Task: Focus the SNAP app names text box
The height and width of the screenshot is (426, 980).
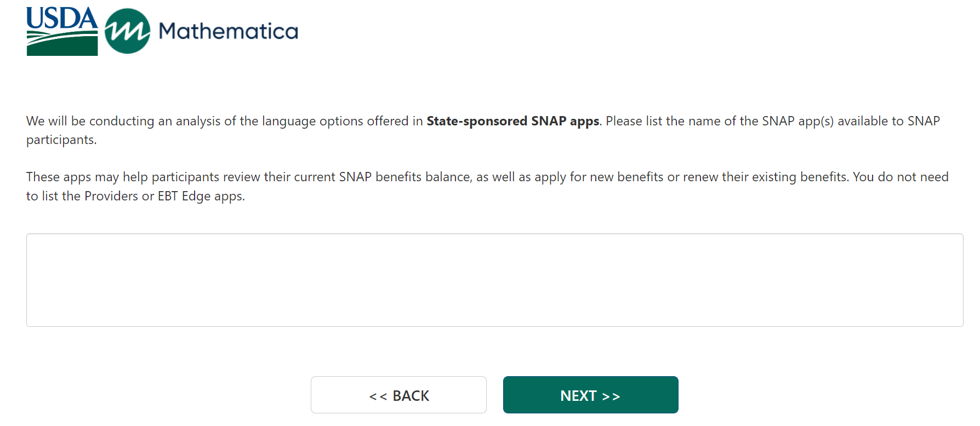Action: pos(494,280)
